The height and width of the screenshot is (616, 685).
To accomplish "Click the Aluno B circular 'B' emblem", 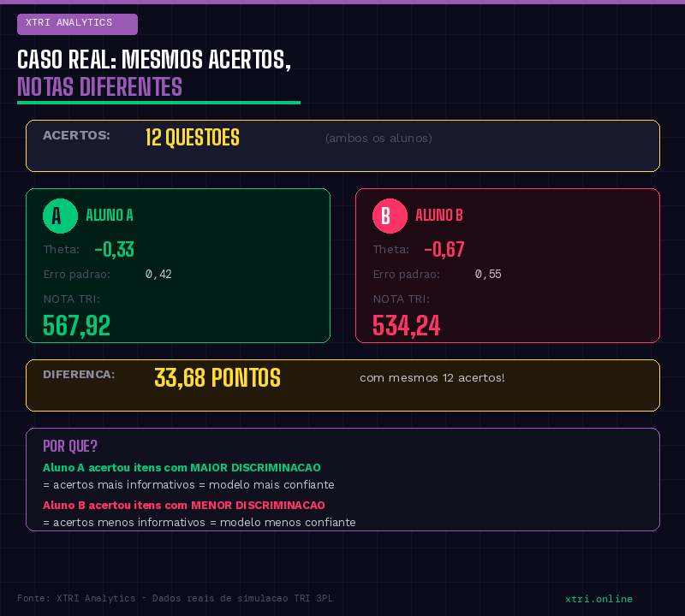I will [390, 216].
